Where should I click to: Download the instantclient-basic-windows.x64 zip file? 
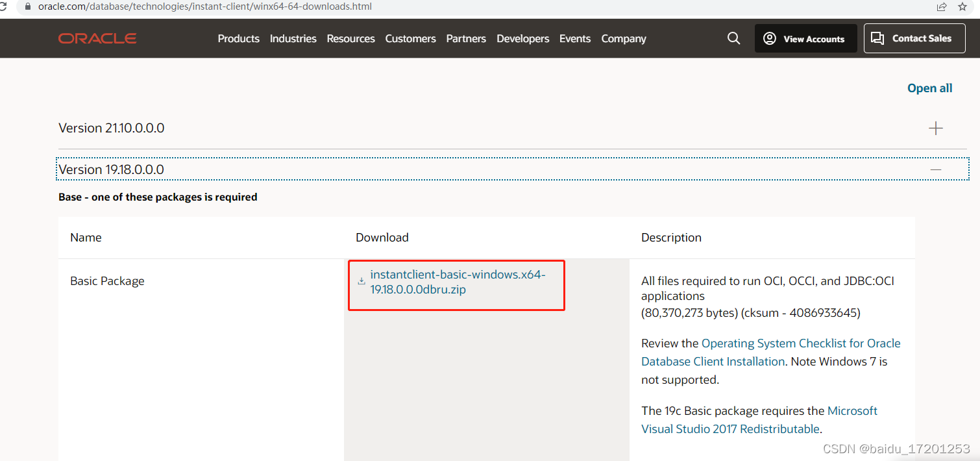pos(459,282)
